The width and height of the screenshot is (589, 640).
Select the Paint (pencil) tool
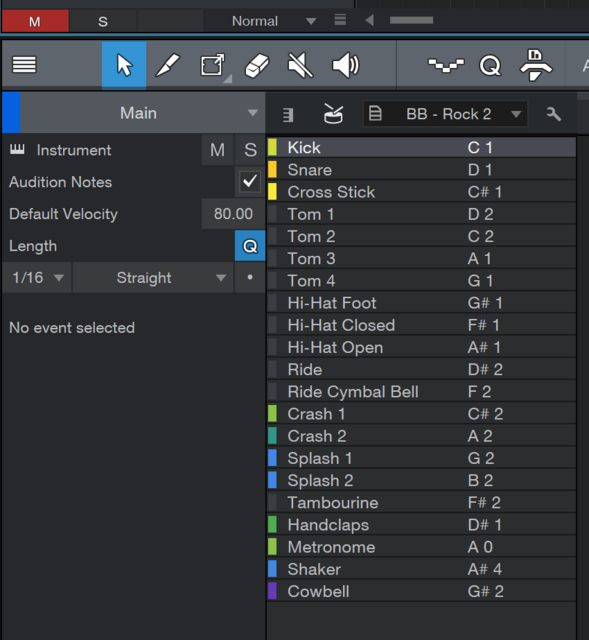click(x=168, y=64)
